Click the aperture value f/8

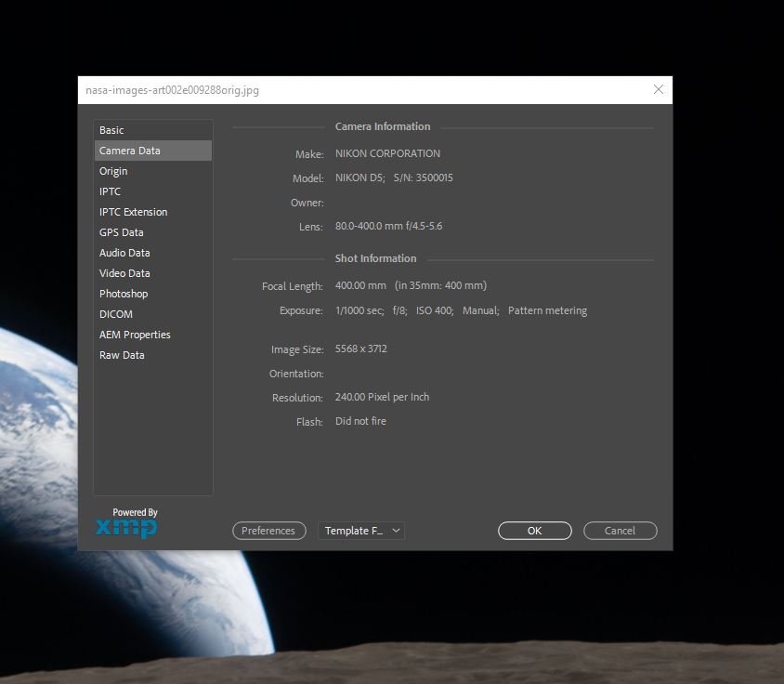[x=399, y=310]
